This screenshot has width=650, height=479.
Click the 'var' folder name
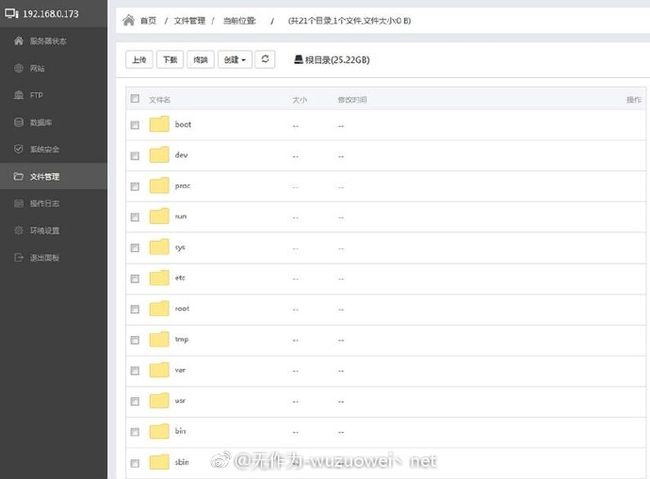180,370
